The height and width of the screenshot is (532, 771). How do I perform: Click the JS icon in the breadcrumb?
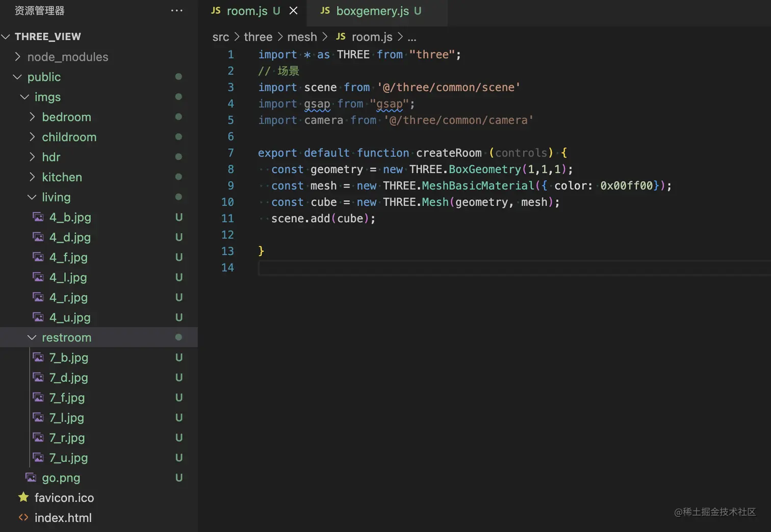pyautogui.click(x=341, y=37)
